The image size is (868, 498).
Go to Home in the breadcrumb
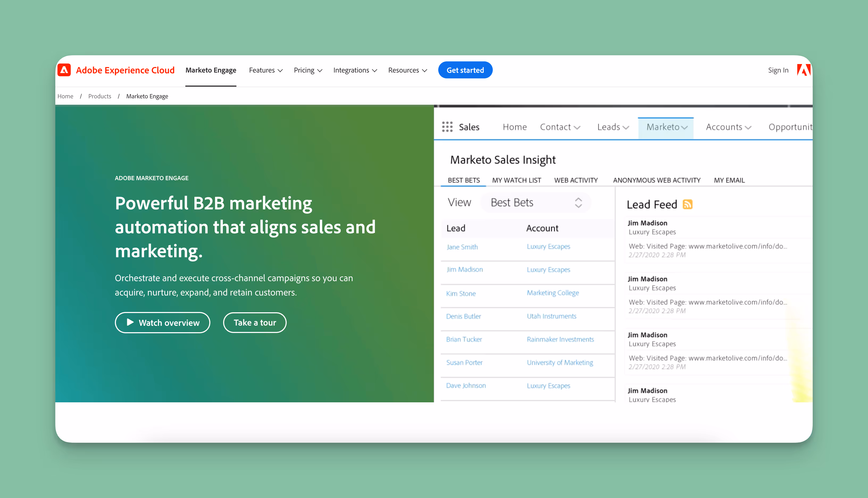point(65,96)
